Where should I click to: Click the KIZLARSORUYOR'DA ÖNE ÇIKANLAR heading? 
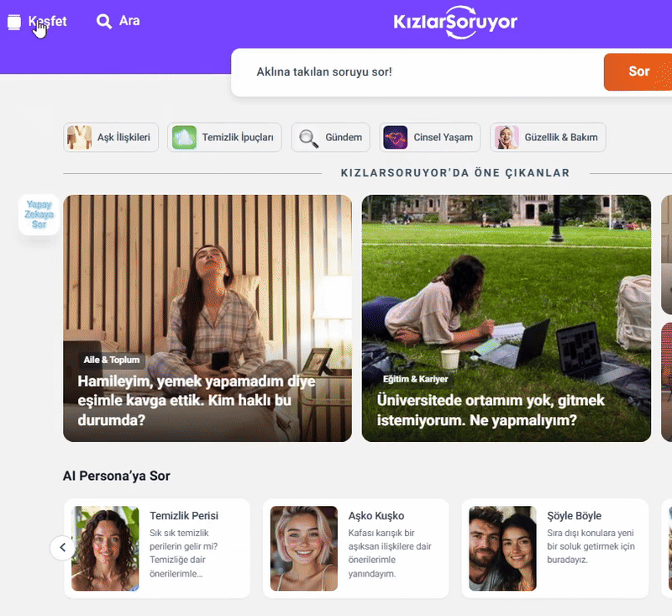[x=455, y=173]
